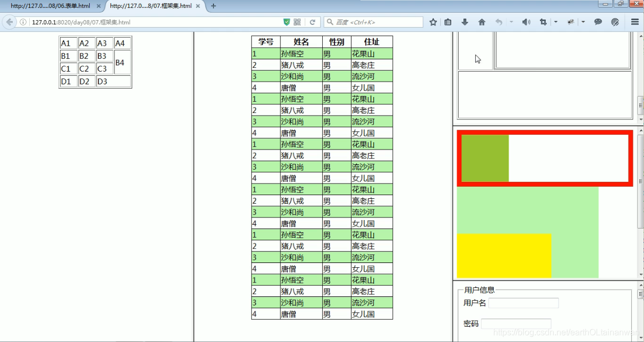Reload the page with the refresh icon
644x342 pixels.
coord(313,22)
